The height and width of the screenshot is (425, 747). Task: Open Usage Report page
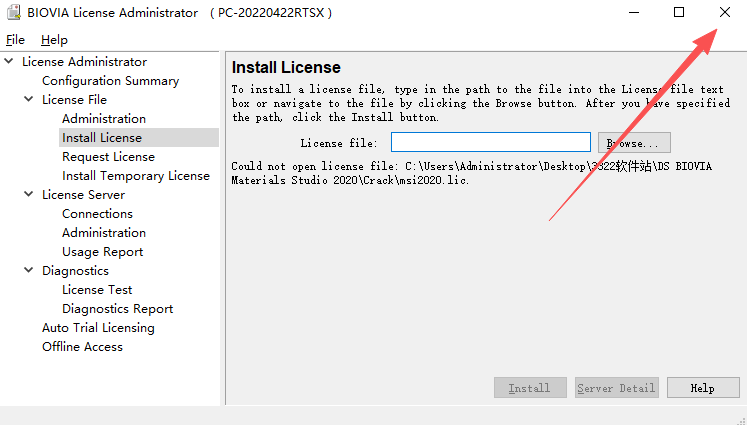[x=102, y=252]
